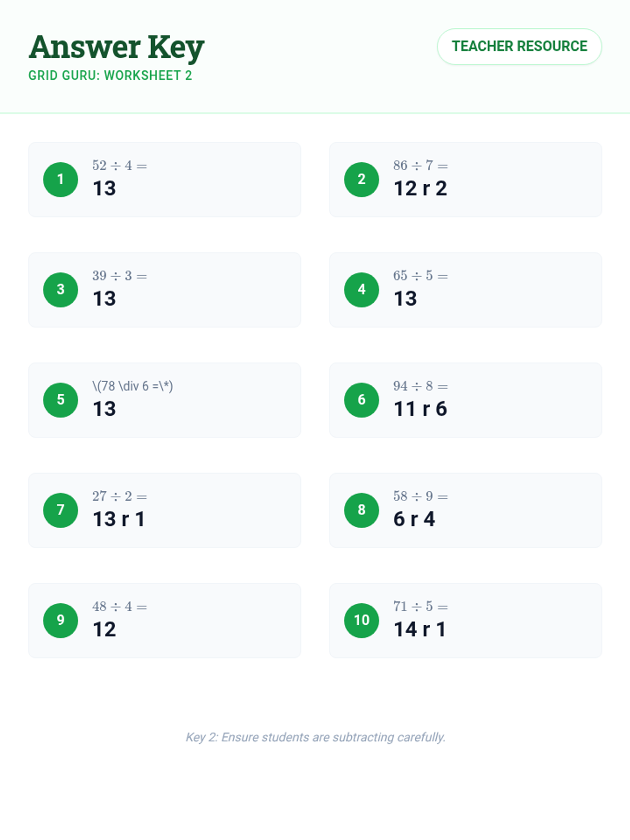Click the 58 ÷ 9 problem card

pos(466,510)
